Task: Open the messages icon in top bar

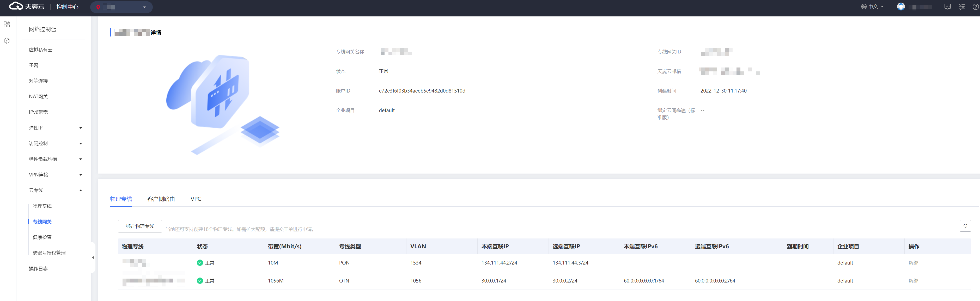Action: pos(947,7)
